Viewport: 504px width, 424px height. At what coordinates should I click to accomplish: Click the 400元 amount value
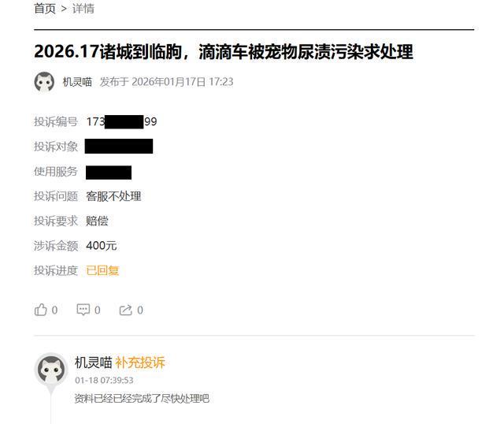pos(102,246)
